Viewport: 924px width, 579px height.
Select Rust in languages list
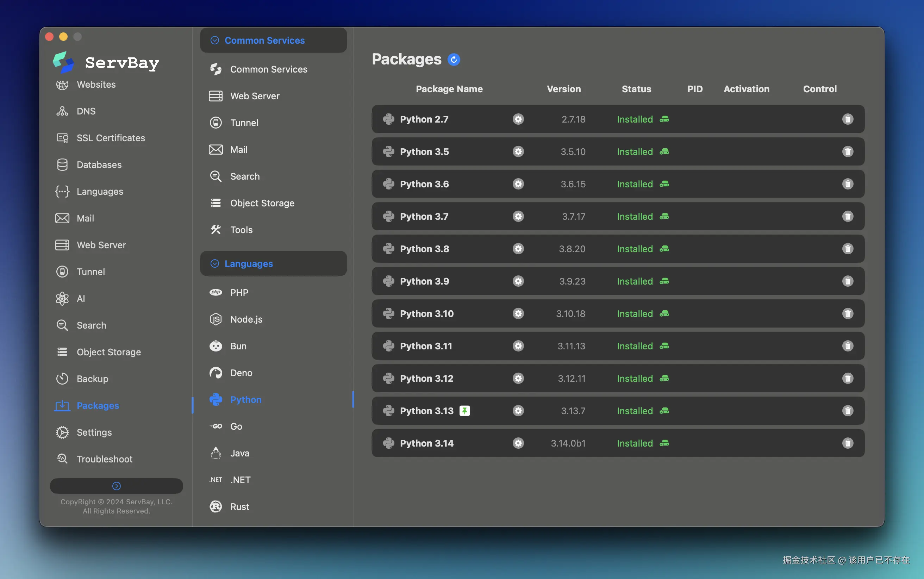(x=239, y=506)
